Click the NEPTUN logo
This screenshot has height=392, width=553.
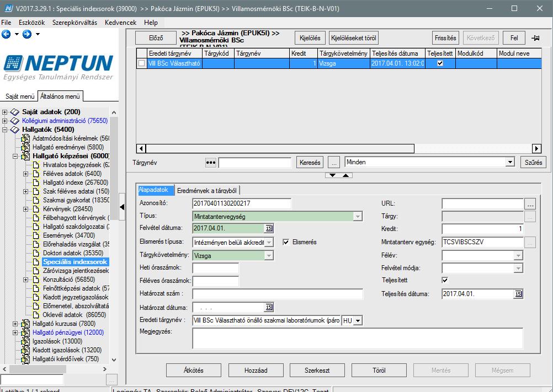click(x=59, y=67)
